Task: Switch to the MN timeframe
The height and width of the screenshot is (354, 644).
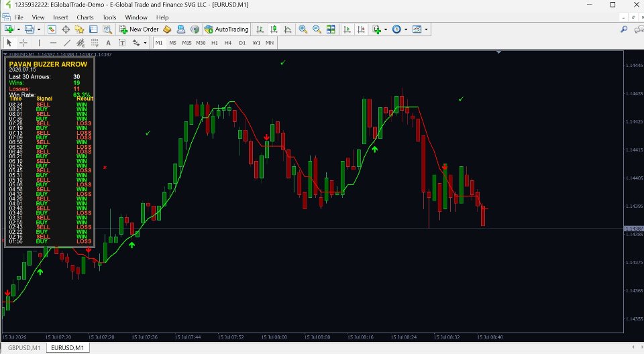Action: pyautogui.click(x=270, y=43)
